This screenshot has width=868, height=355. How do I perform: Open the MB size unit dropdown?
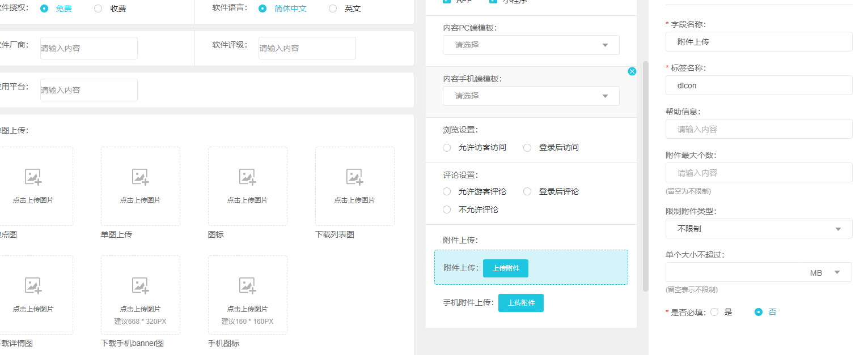[x=837, y=272]
